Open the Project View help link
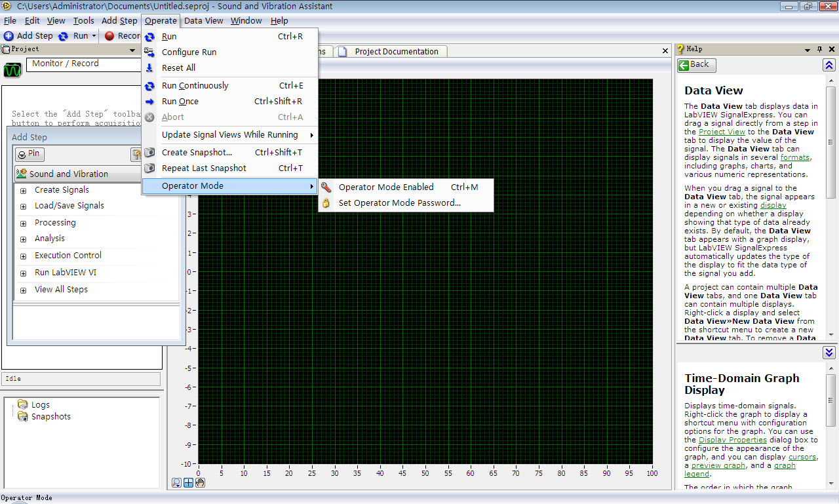This screenshot has height=504, width=839. click(722, 132)
